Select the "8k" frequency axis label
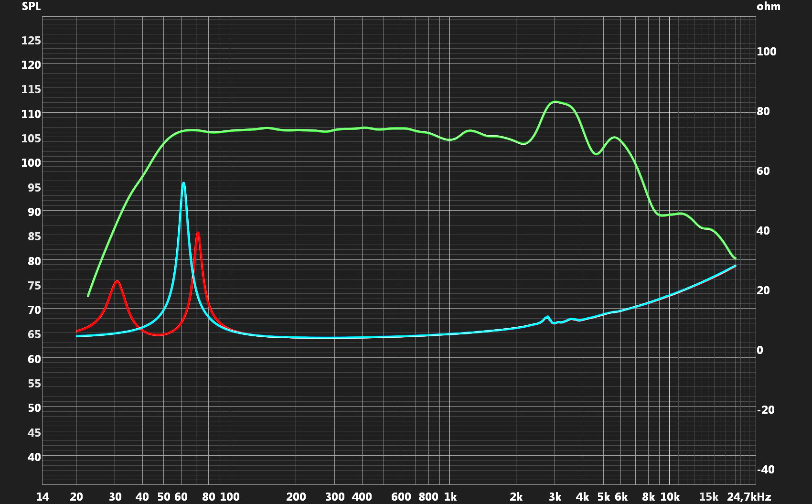 tap(649, 497)
